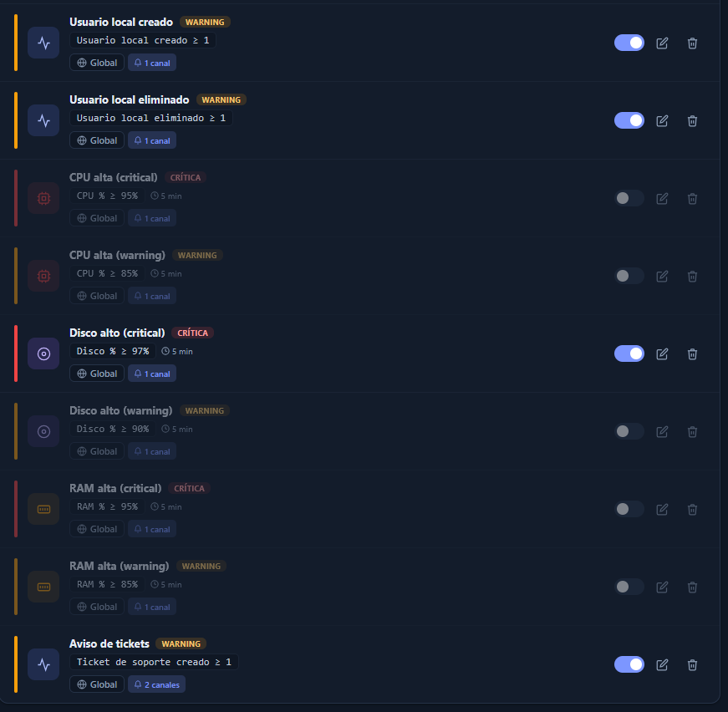The image size is (728, 712).
Task: Click the CRÍTICA badge on Disco alto (critical)
Action: click(193, 333)
